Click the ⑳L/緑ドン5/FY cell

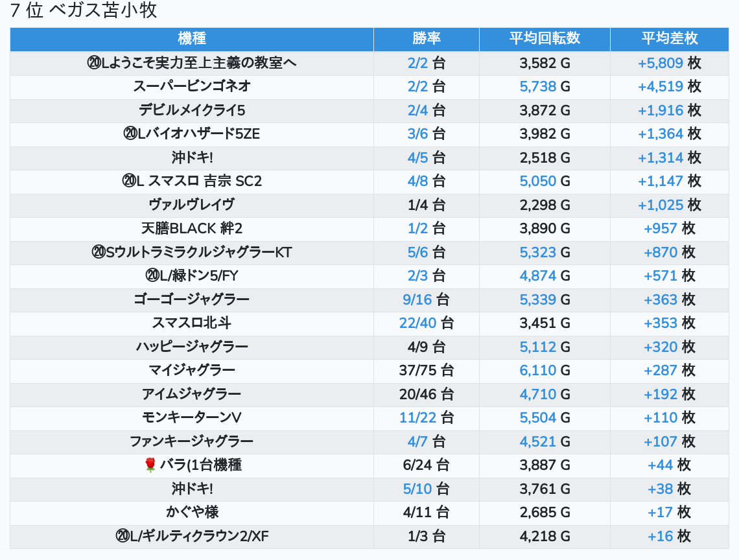click(x=192, y=275)
